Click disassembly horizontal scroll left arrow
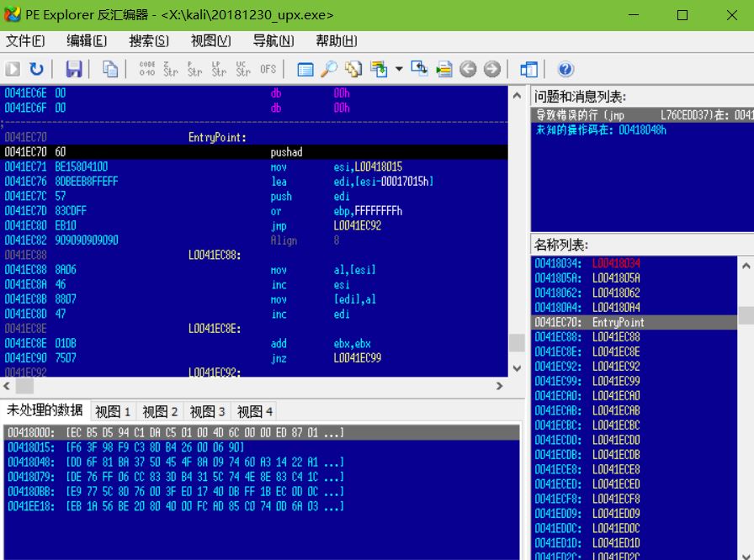This screenshot has width=754, height=560. [x=7, y=386]
